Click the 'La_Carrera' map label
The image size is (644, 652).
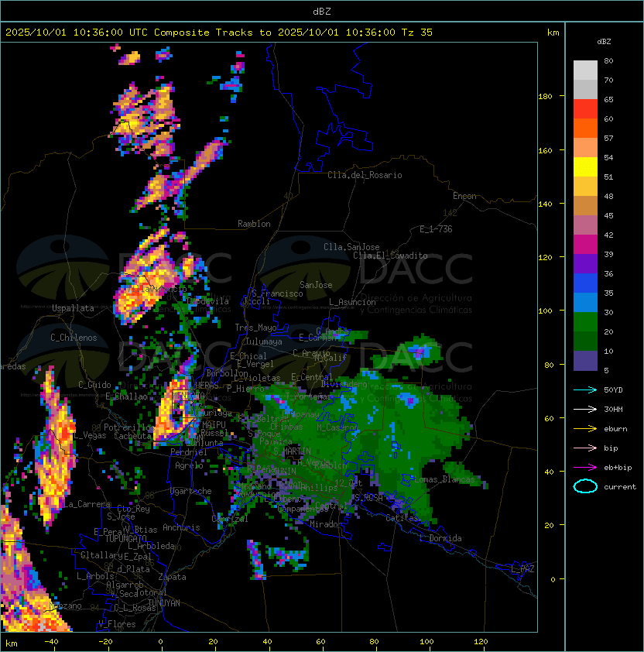(x=87, y=504)
